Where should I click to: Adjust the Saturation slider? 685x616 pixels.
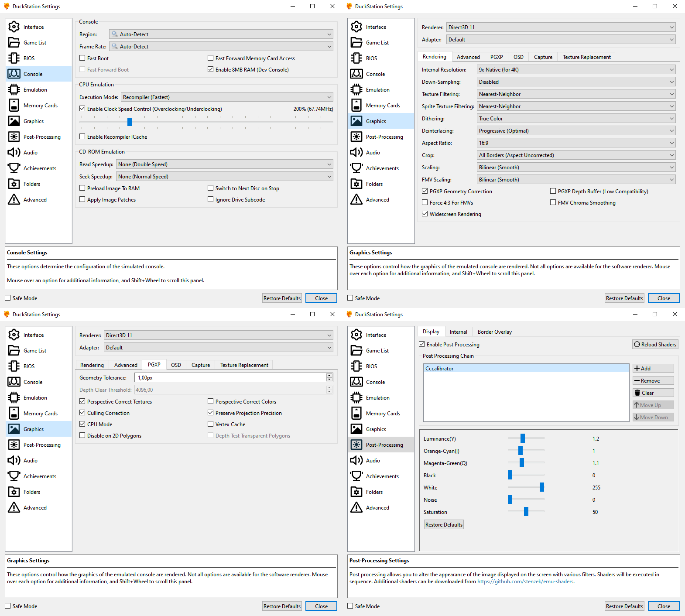(x=526, y=512)
